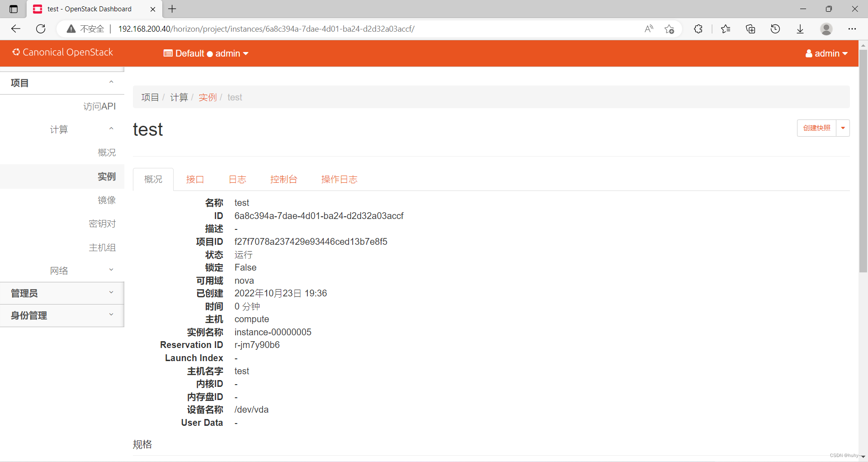The image size is (868, 462).
Task: Open the browser settings and more menu
Action: click(x=852, y=29)
